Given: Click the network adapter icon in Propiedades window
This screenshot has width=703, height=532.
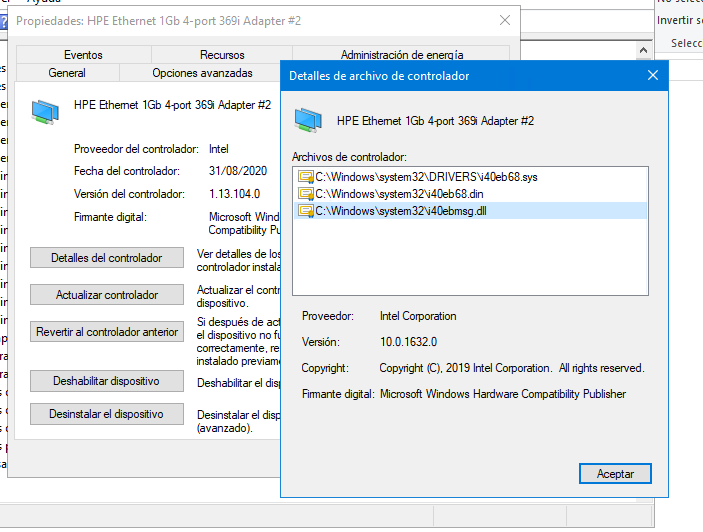Looking at the screenshot, I should (x=45, y=112).
